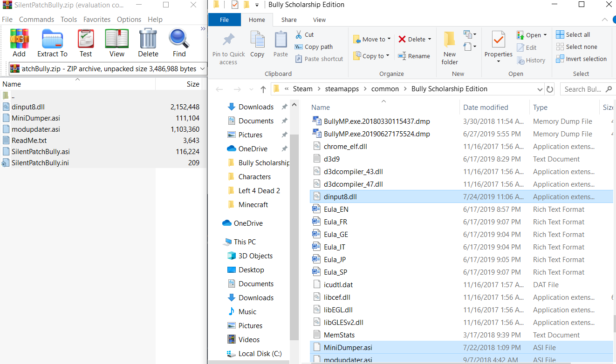Open OneDrive under Quick access pins

pos(253,149)
